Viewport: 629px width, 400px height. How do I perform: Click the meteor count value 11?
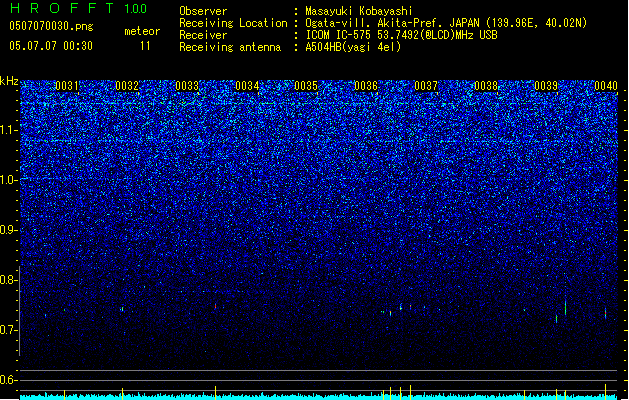(145, 46)
